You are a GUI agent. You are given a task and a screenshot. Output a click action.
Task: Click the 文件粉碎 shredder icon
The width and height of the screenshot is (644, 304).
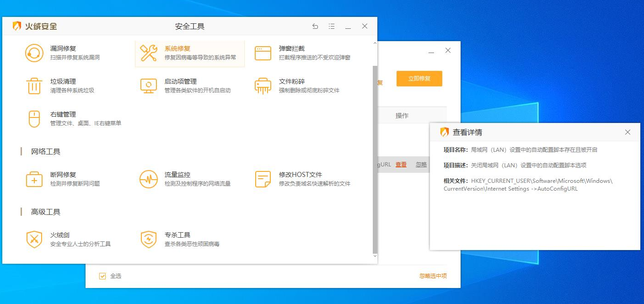pos(263,86)
